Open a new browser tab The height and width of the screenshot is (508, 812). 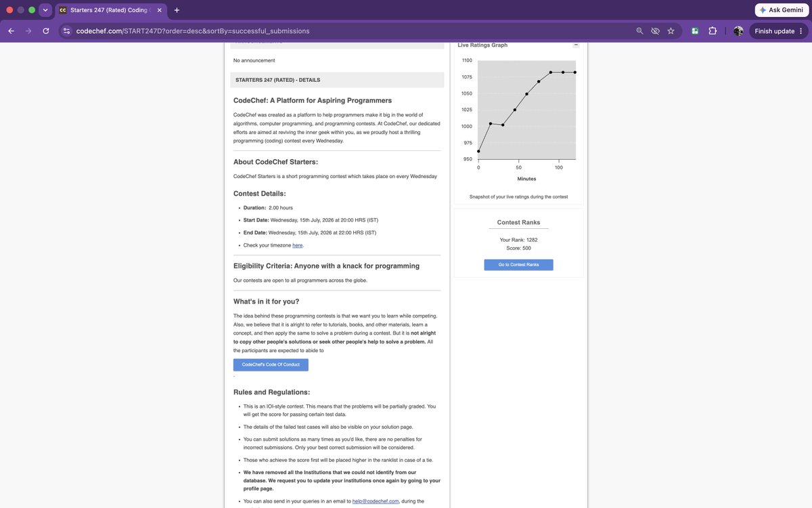pyautogui.click(x=177, y=10)
